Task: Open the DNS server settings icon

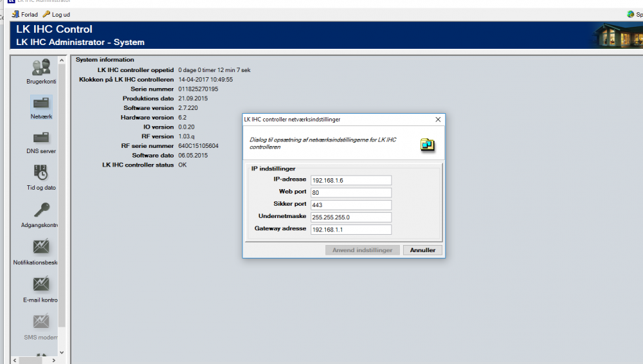Action: 41,138
